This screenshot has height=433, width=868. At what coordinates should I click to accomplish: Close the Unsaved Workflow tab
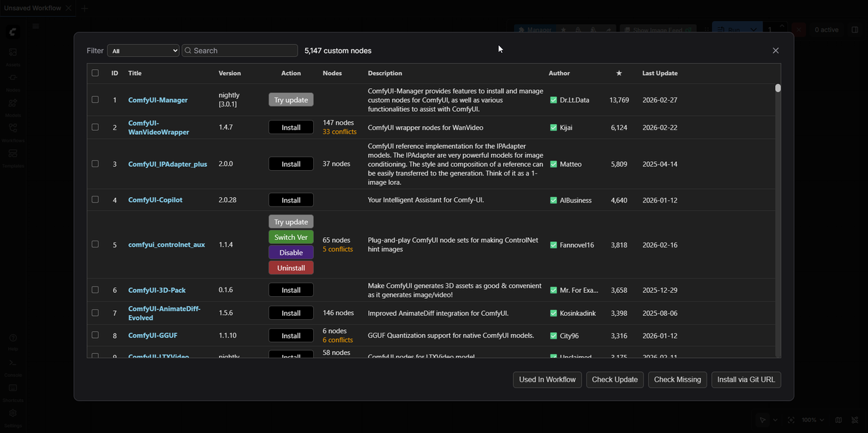tap(69, 8)
